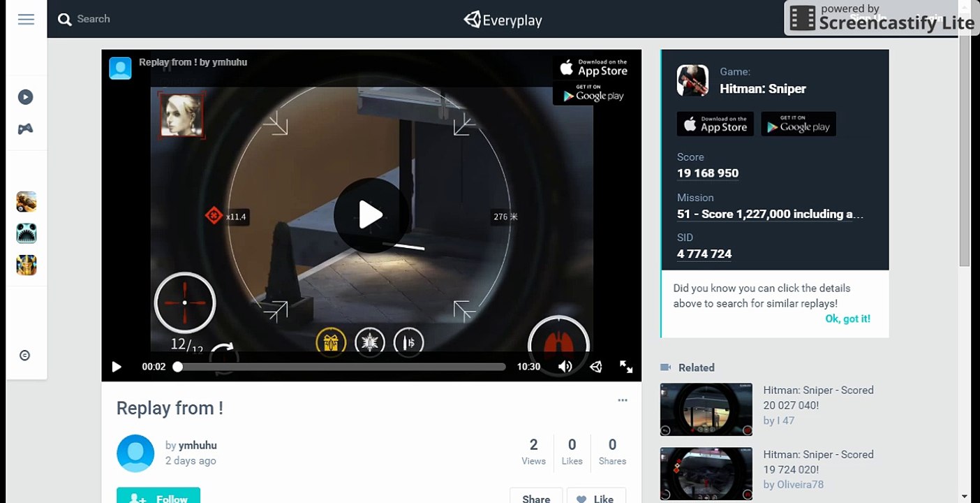Open related video thumbnail scored 19 724 020
The width and height of the screenshot is (980, 503).
pyautogui.click(x=706, y=474)
